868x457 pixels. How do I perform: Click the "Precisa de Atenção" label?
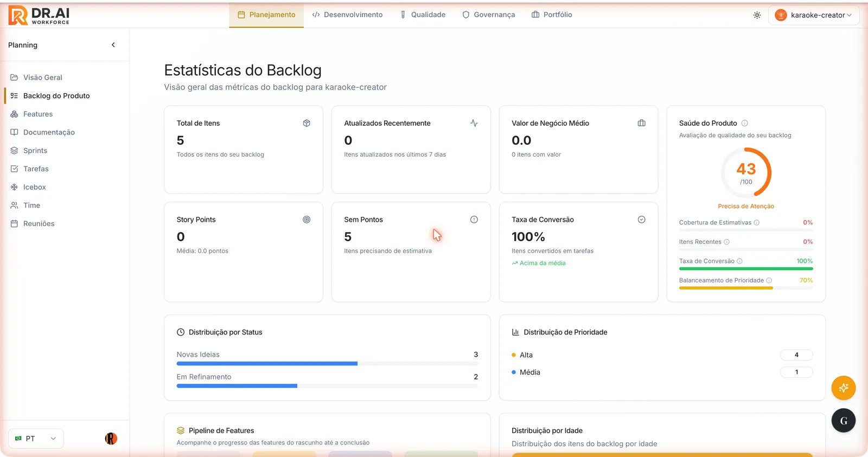(746, 206)
